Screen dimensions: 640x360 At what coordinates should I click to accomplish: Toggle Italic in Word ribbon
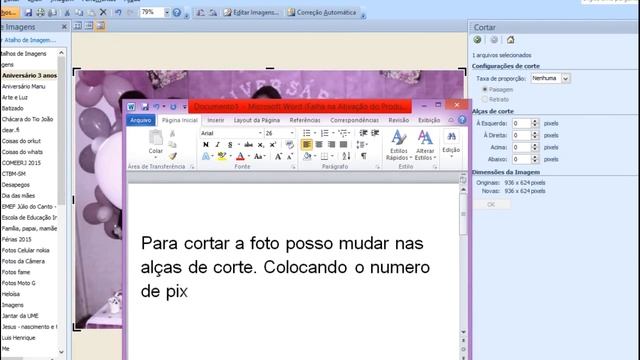[218, 144]
